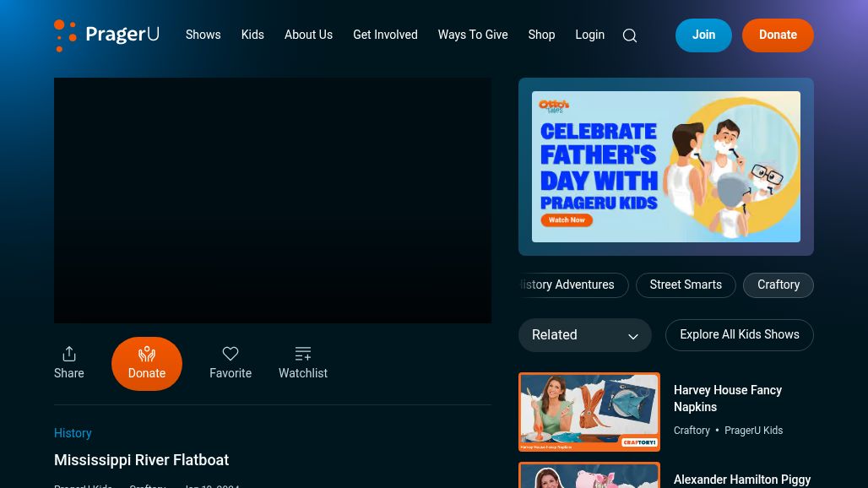Open Harvey House Fancy Napkins thumbnail
The image size is (868, 488).
(589, 412)
